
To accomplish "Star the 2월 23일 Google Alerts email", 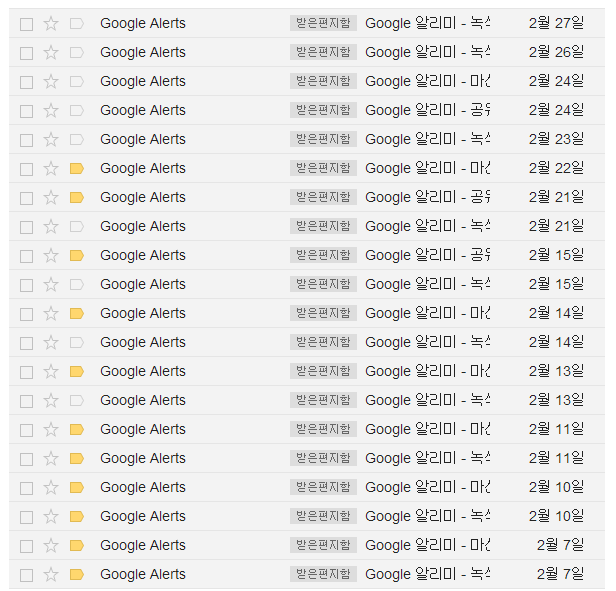I will pos(51,139).
